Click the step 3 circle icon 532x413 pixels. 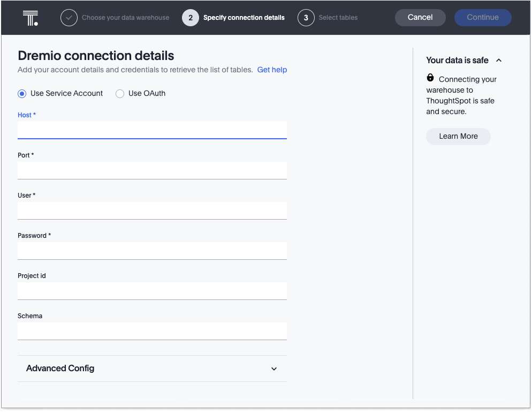[x=306, y=18]
